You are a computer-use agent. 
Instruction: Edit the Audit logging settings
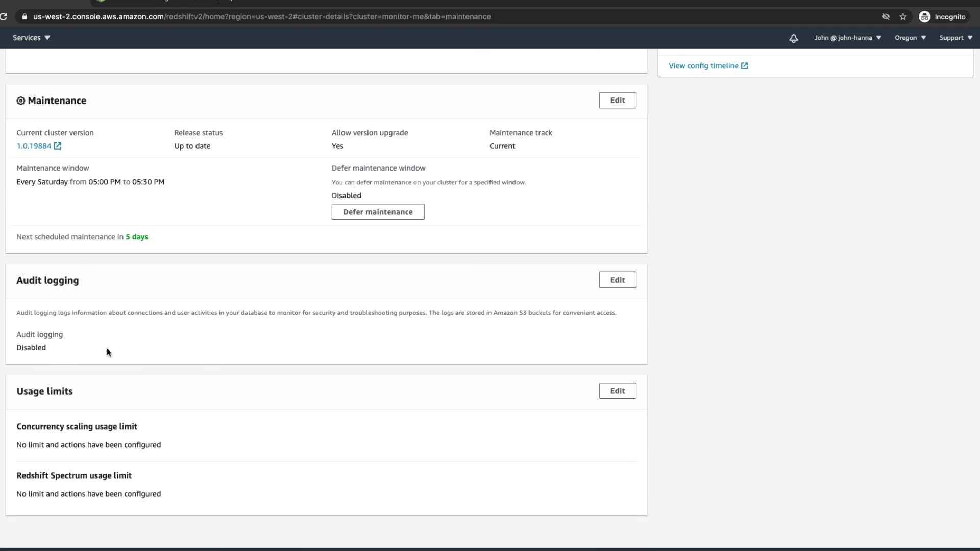[x=617, y=280]
